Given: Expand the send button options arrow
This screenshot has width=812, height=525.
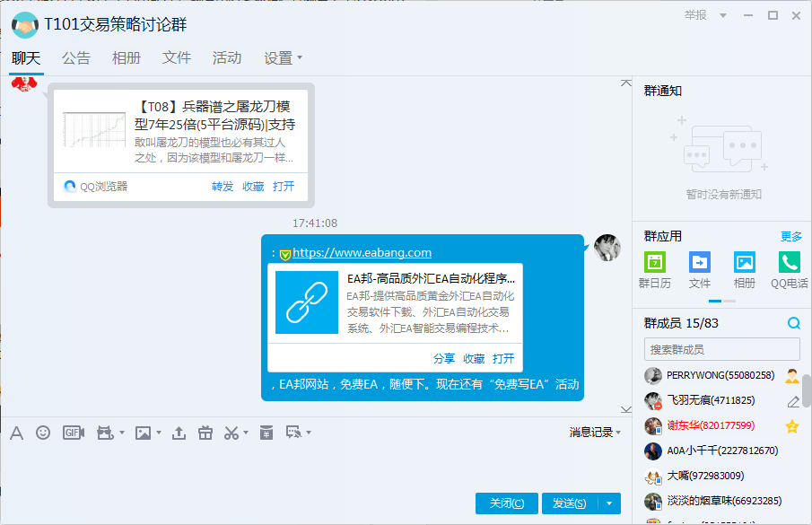Looking at the screenshot, I should (x=609, y=503).
